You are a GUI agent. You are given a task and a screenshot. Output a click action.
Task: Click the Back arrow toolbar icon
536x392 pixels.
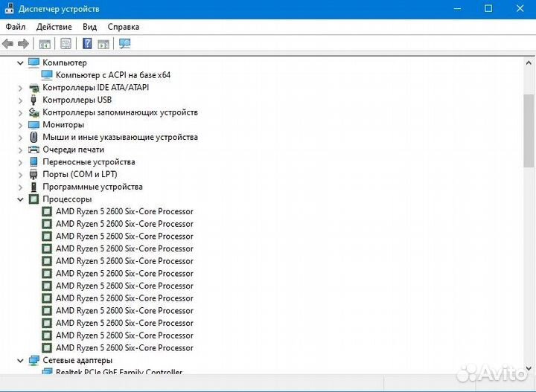[x=8, y=44]
